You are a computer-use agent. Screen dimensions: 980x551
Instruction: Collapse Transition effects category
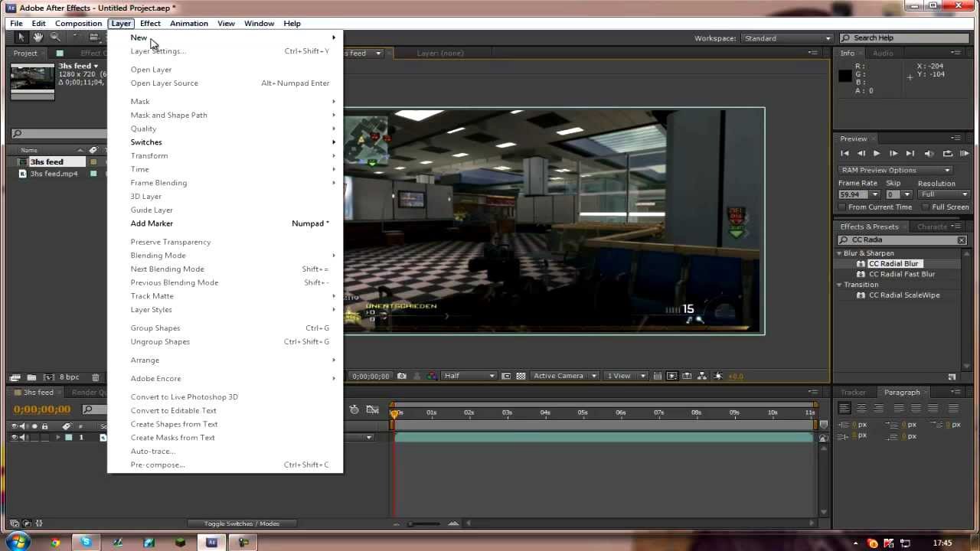coord(840,285)
